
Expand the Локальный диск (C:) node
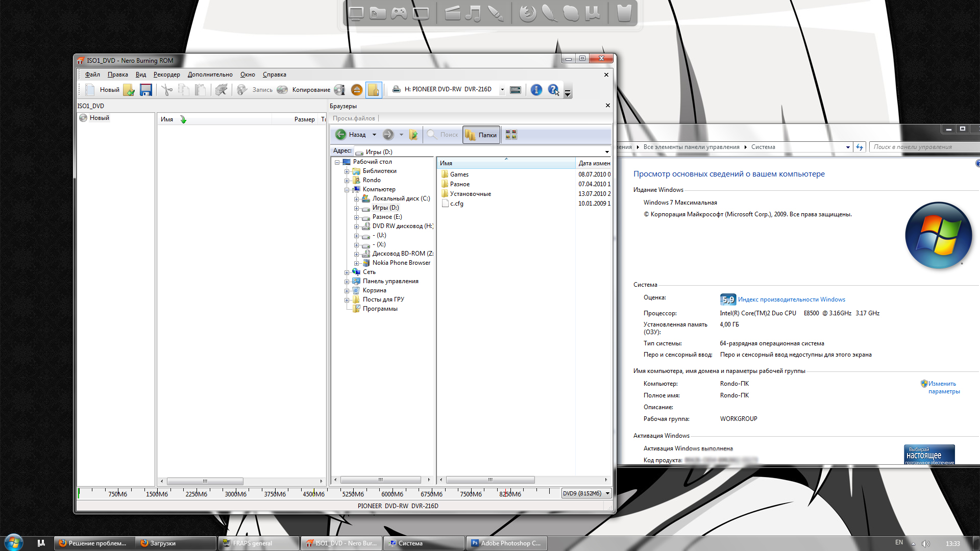coord(356,199)
